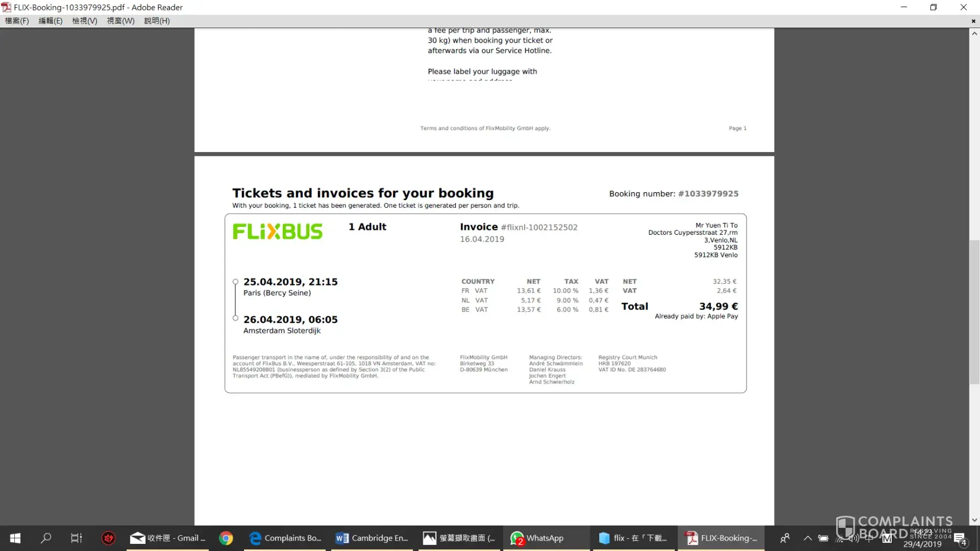Click the Paris (Bercy Seine) departure stop
The height and width of the screenshot is (551, 980).
[277, 293]
